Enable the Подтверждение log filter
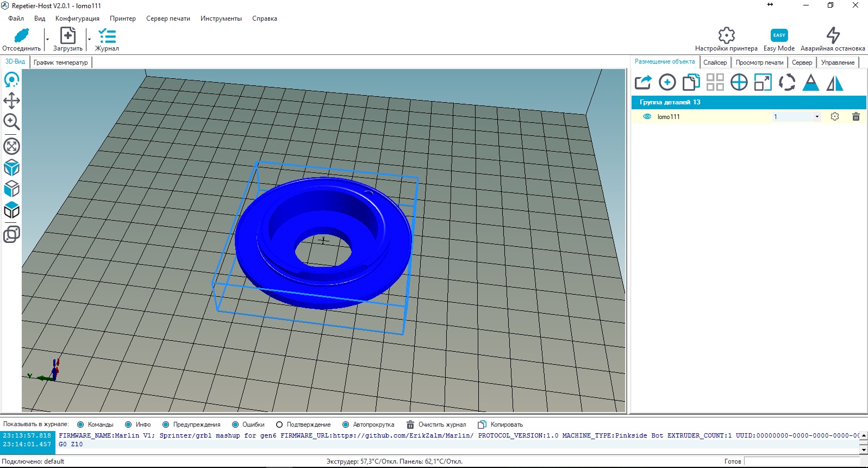 tap(279, 425)
